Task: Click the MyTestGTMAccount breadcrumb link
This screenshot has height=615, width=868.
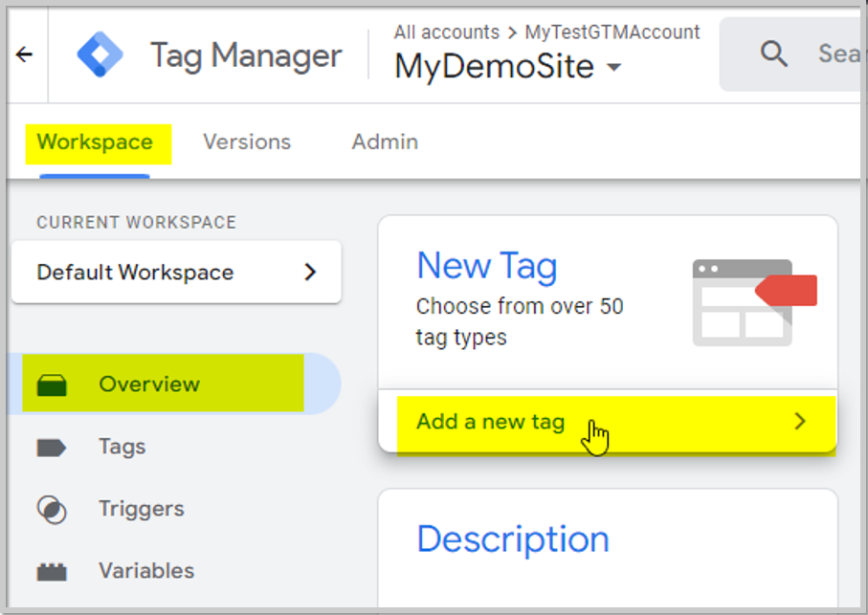Action: [612, 33]
